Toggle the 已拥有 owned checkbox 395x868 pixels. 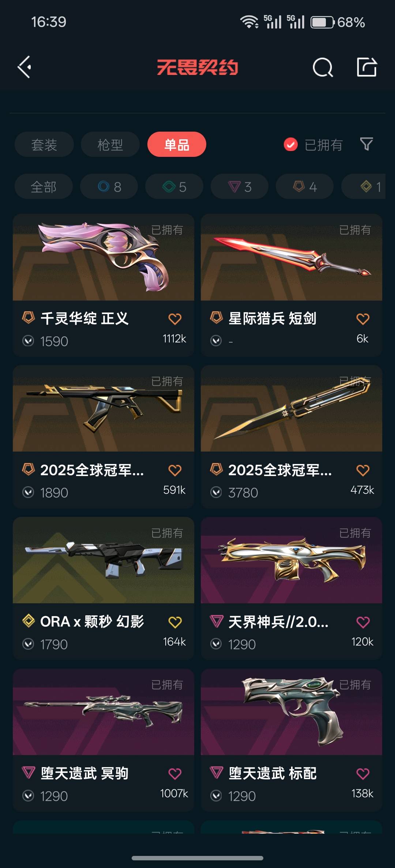[x=290, y=144]
